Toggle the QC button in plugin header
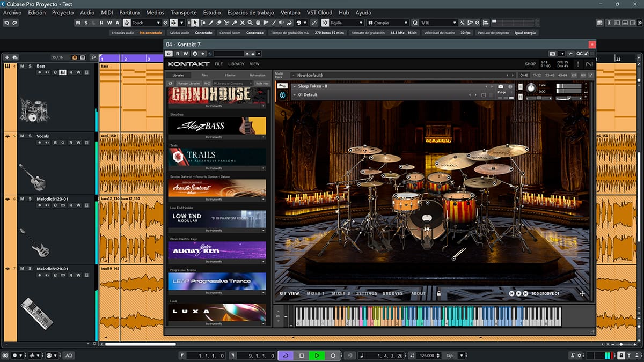This screenshot has width=644, height=362. click(580, 54)
